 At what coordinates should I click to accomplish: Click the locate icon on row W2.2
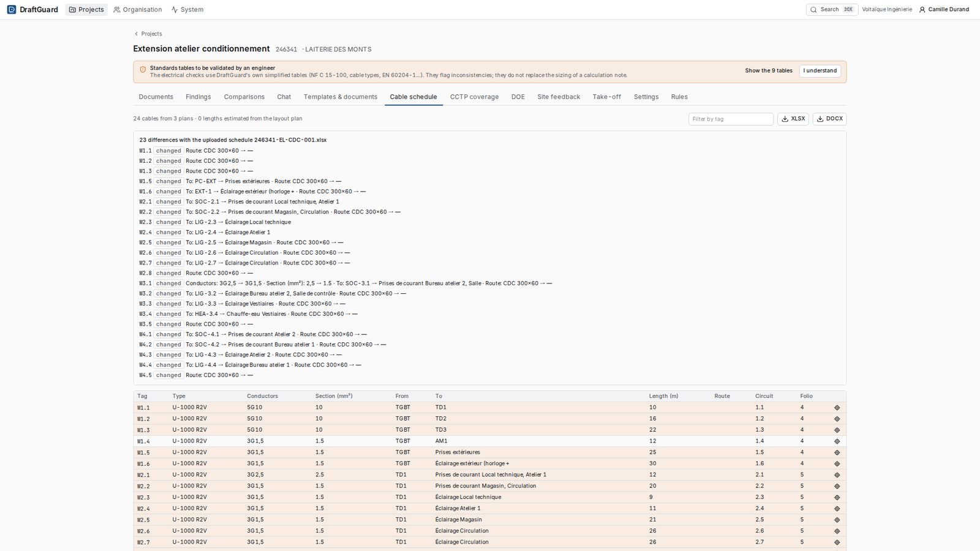[x=837, y=486]
